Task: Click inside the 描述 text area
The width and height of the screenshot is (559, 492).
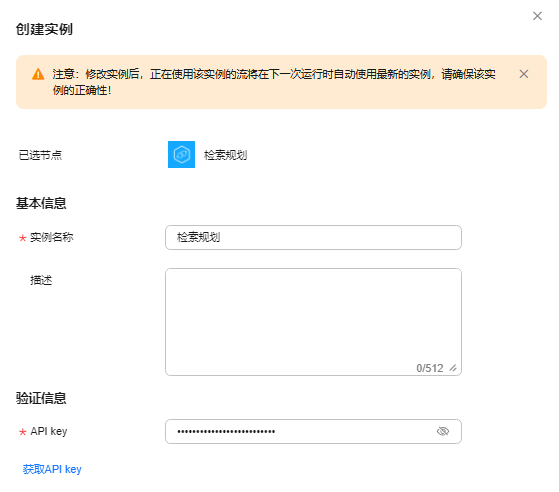Action: [313, 322]
